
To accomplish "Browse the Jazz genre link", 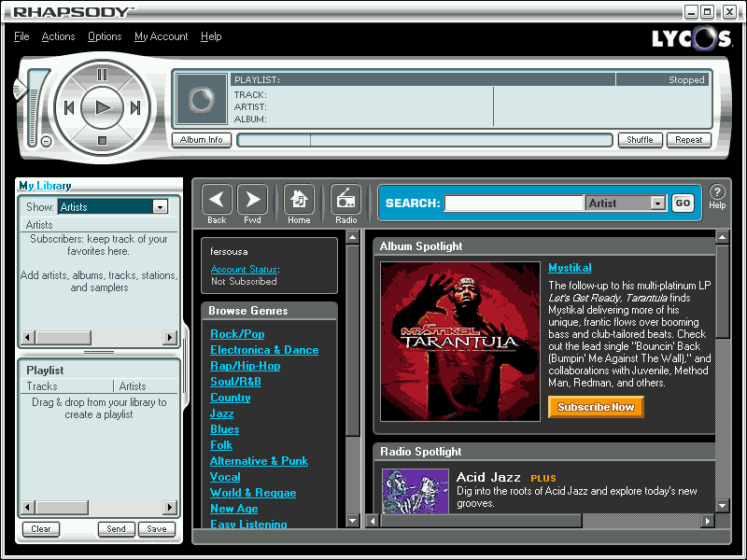I will [x=221, y=413].
